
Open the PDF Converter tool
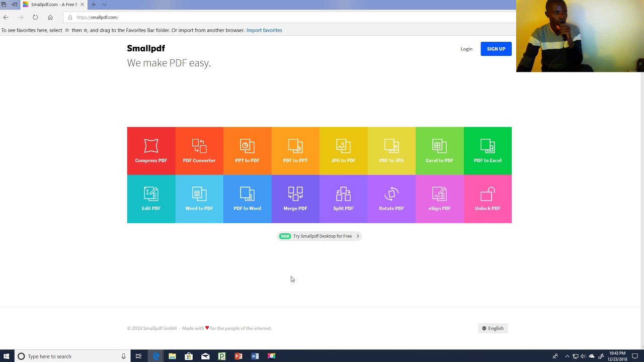[199, 151]
